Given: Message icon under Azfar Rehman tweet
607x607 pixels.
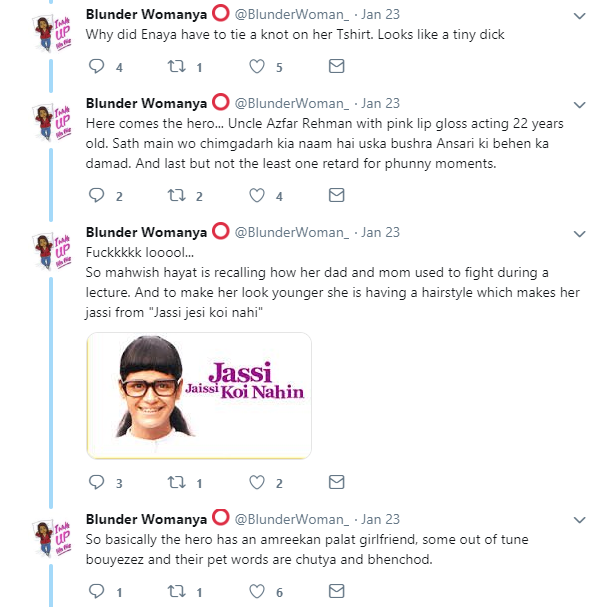Looking at the screenshot, I should pyautogui.click(x=336, y=195).
